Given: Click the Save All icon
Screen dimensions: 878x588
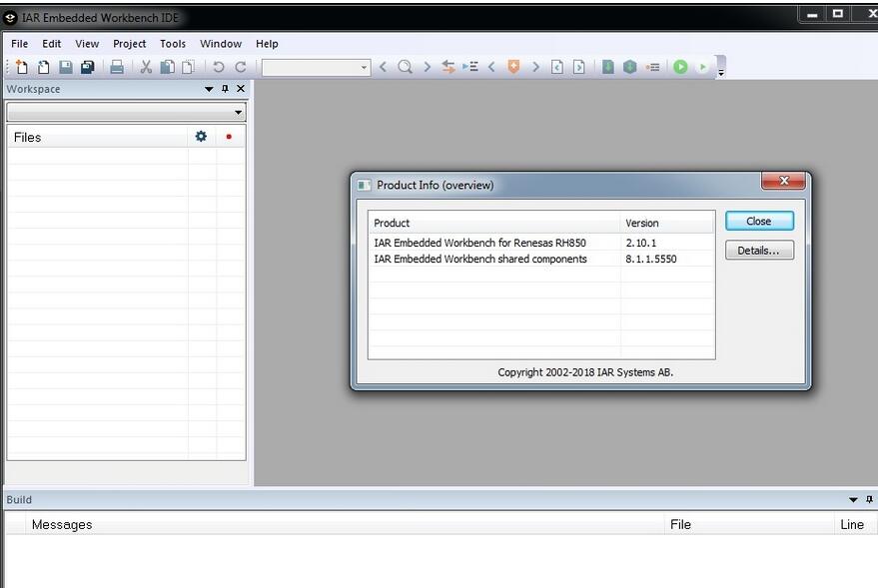Looking at the screenshot, I should click(88, 67).
